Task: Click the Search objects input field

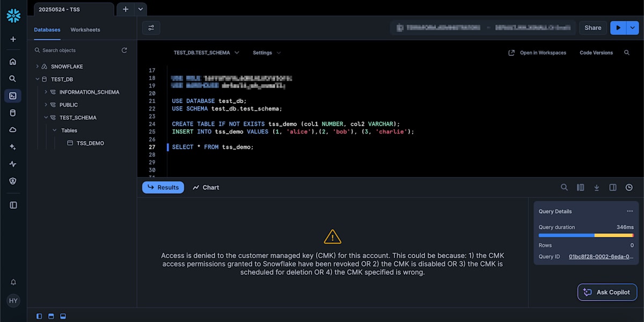Action: [x=77, y=50]
